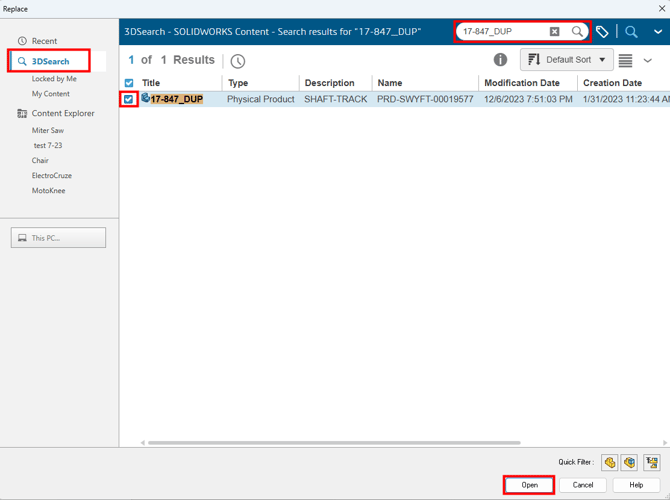
Task: Click the This PC... button
Action: [x=58, y=238]
